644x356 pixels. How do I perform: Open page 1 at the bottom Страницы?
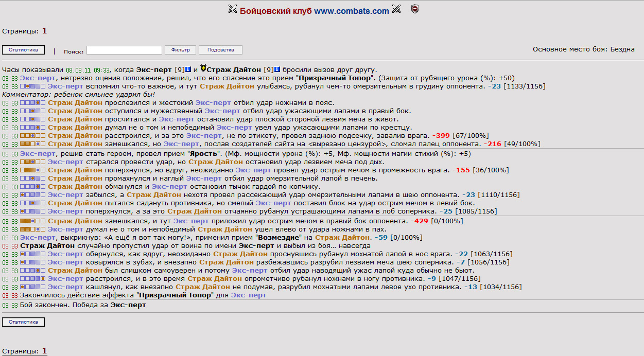[x=44, y=351]
